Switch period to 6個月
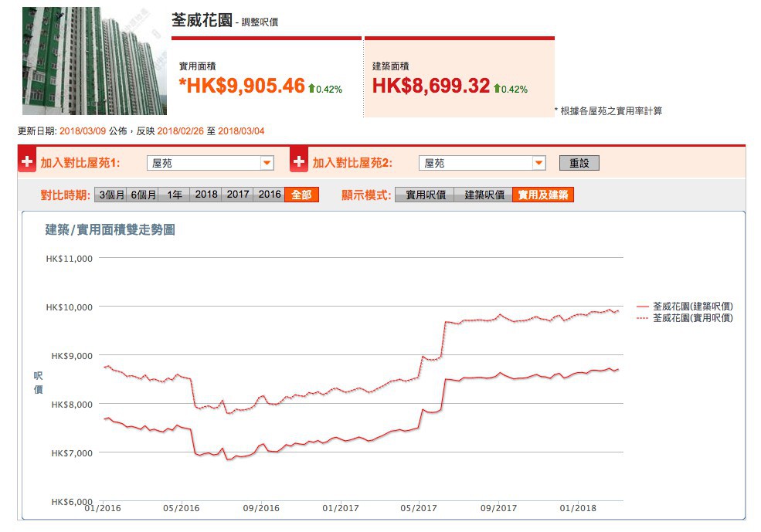The image size is (761, 532). click(x=143, y=195)
